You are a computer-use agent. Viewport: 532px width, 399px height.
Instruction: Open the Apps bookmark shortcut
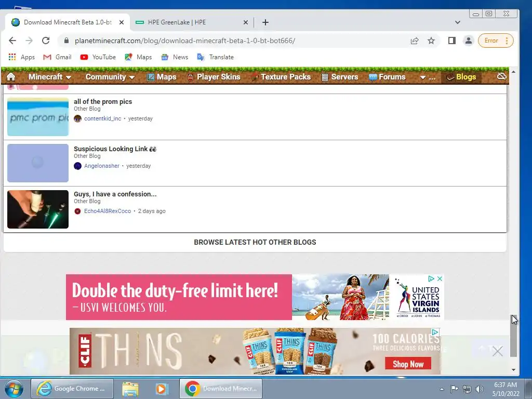coord(22,57)
